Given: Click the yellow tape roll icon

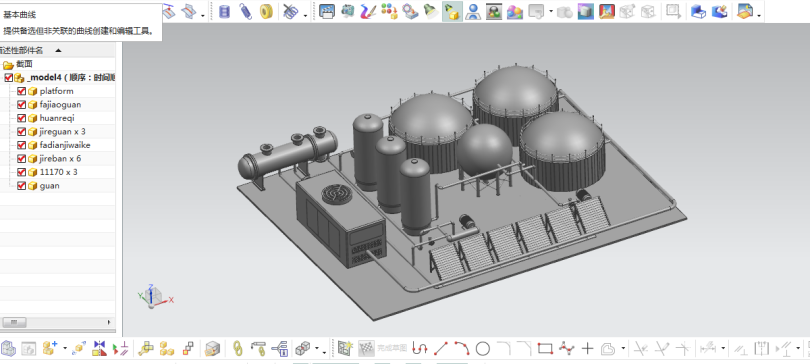Looking at the screenshot, I should 267,11.
